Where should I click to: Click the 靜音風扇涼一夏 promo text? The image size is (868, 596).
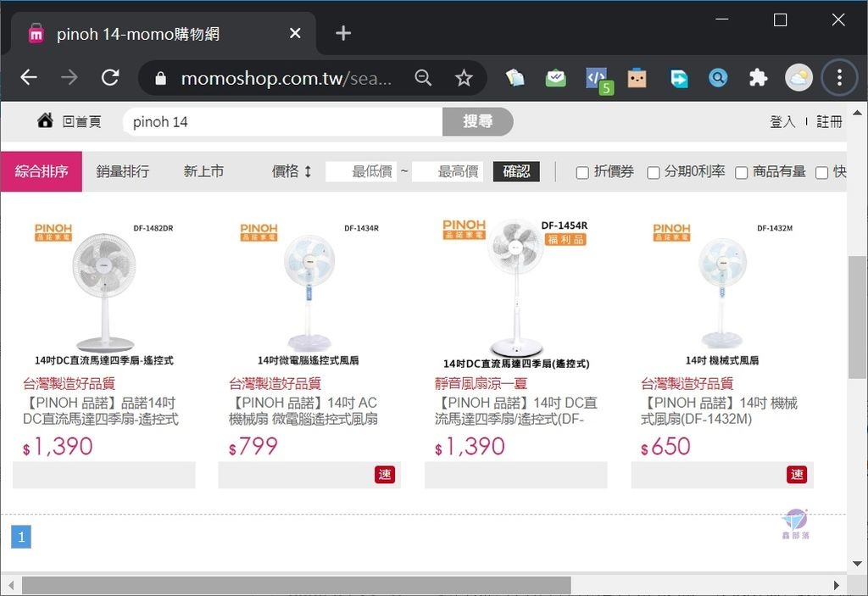pyautogui.click(x=481, y=383)
